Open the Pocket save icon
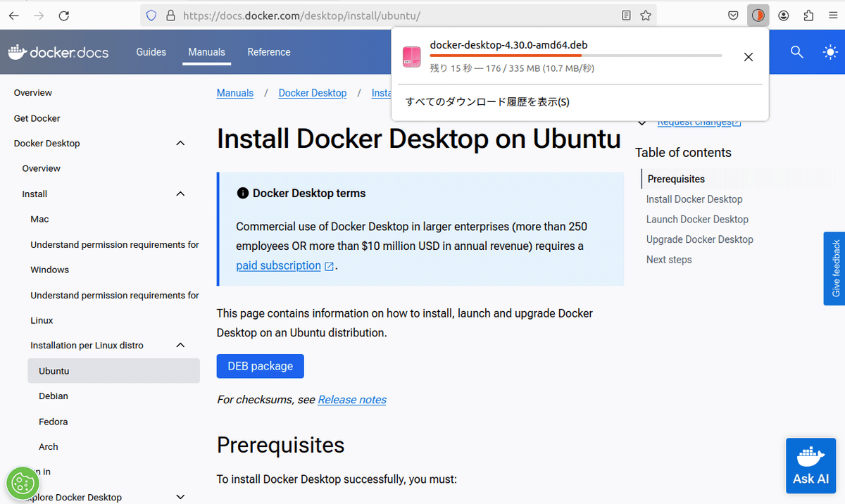This screenshot has width=845, height=504. pos(733,15)
